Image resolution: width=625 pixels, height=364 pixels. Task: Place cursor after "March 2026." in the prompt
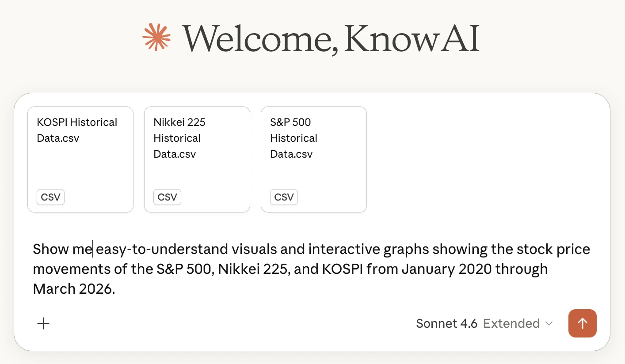pos(116,289)
